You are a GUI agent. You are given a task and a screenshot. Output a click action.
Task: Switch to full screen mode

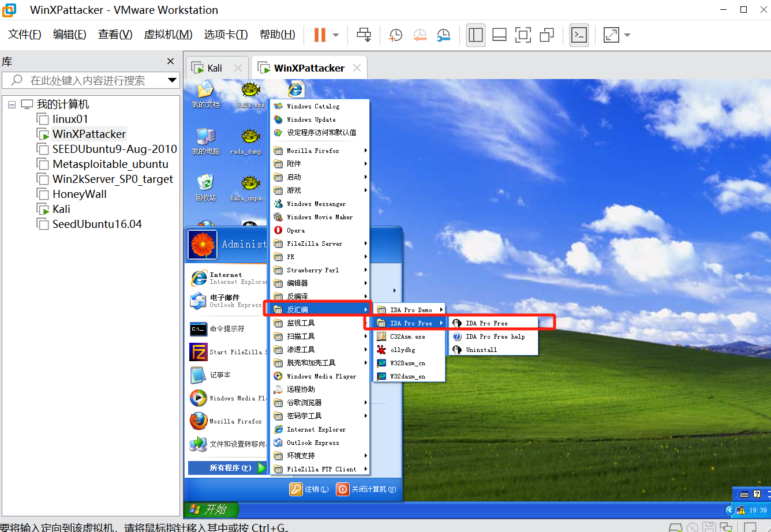click(523, 35)
